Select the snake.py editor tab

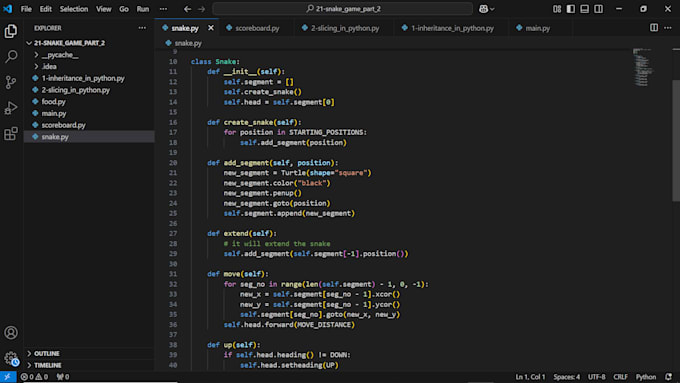click(185, 28)
